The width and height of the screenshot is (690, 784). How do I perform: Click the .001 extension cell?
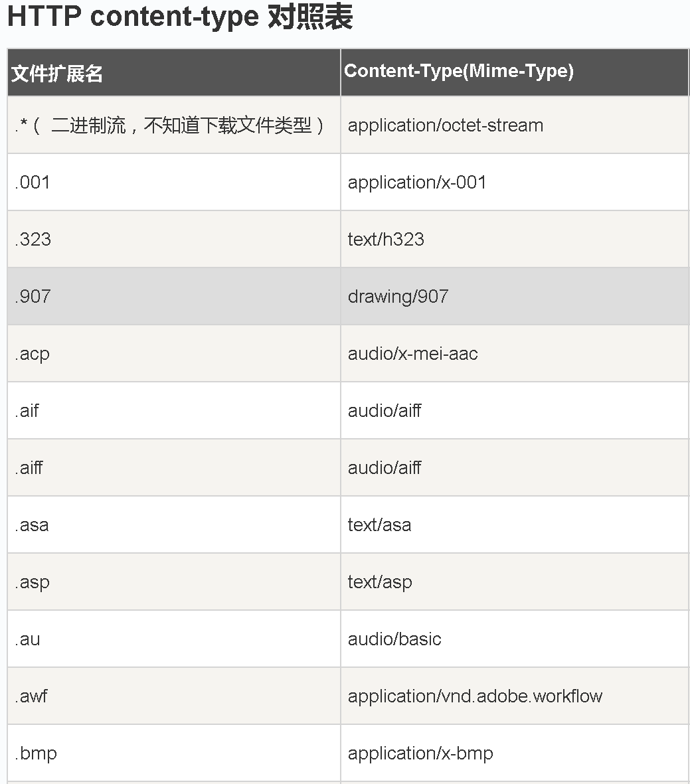pos(173,182)
